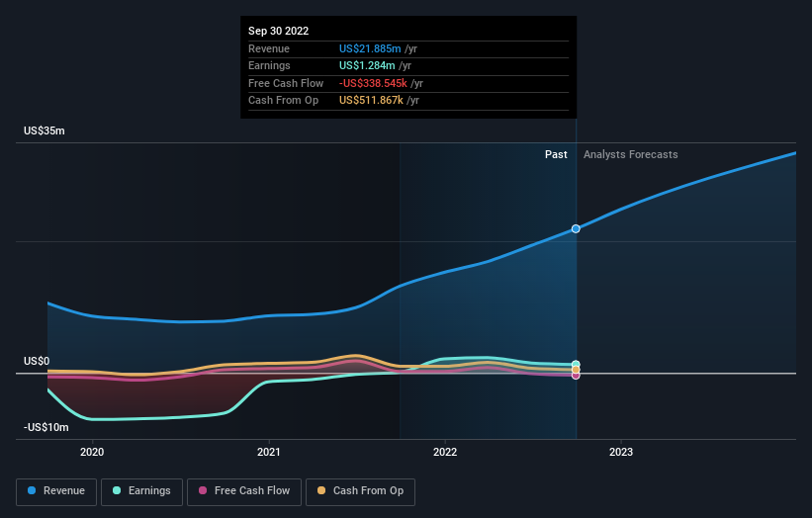Select the blue Revenue data point marker
This screenshot has height=518, width=812.
click(x=576, y=228)
